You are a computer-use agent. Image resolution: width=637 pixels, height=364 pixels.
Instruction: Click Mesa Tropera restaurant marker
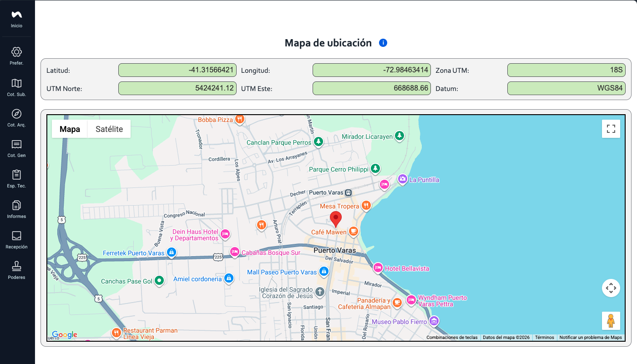pos(366,206)
